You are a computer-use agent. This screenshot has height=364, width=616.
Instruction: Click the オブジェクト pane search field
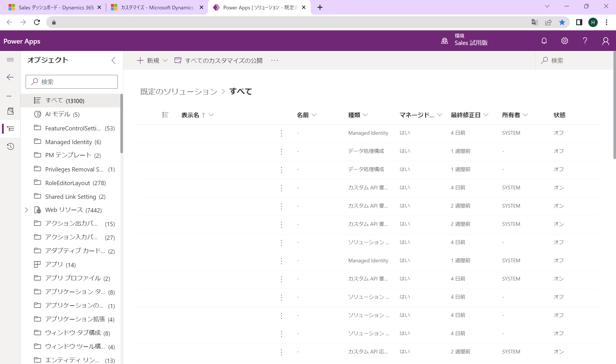click(x=72, y=82)
